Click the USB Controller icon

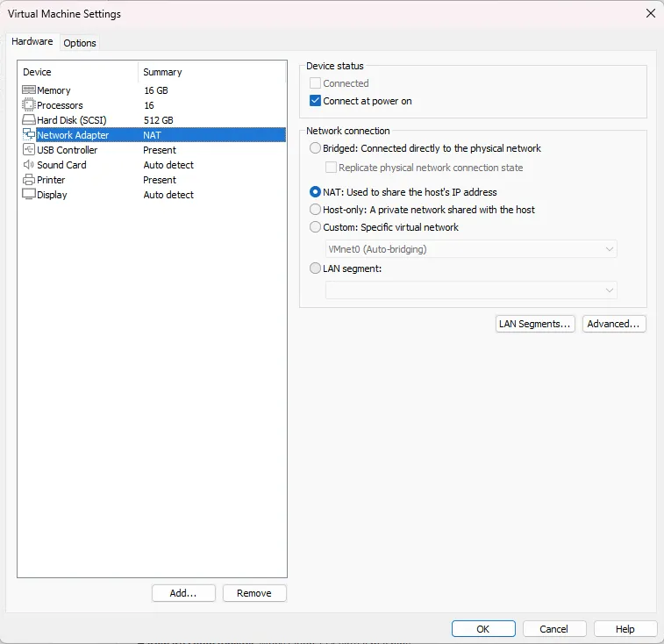pyautogui.click(x=28, y=150)
